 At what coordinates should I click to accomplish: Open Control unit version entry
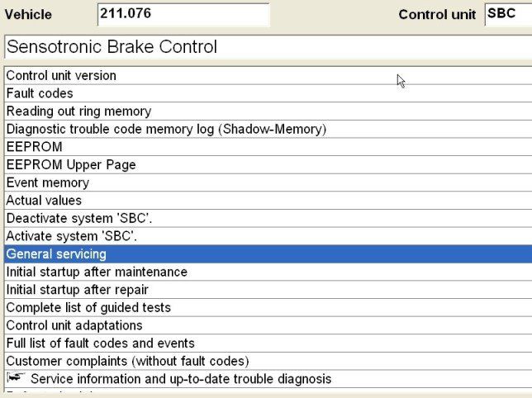61,76
